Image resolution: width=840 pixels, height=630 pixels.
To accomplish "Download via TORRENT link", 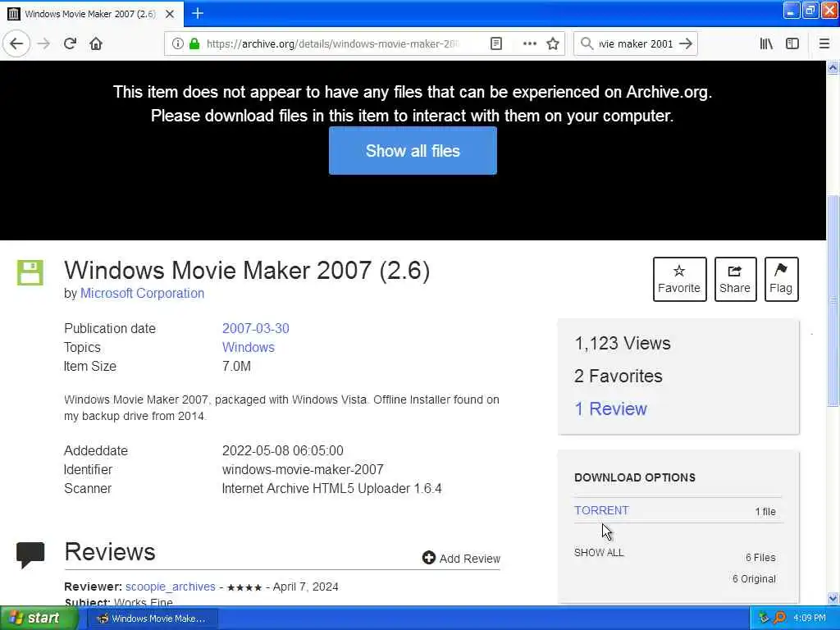I will [601, 510].
